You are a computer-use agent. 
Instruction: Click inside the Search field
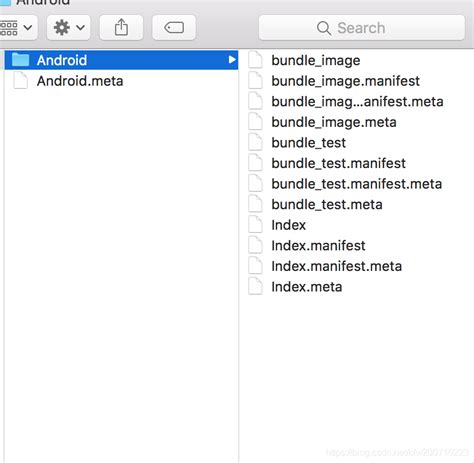coord(362,28)
